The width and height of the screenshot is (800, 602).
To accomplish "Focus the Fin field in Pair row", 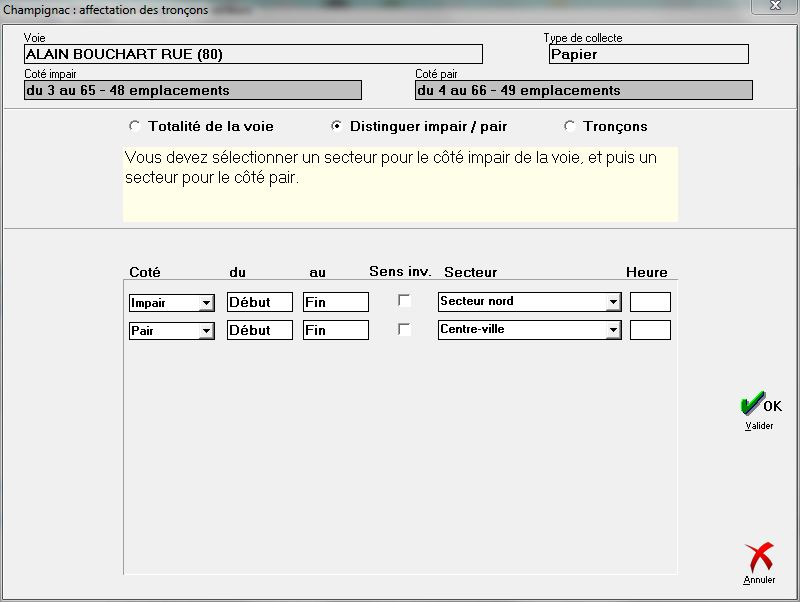I will click(335, 330).
